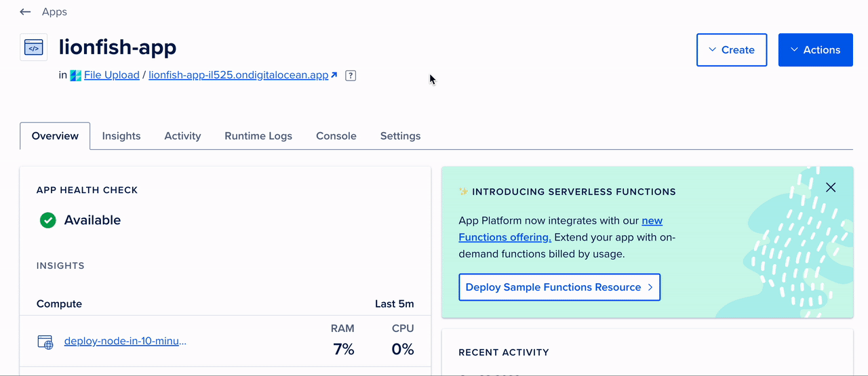Image resolution: width=868 pixels, height=376 pixels.
Task: Go back using the arrow beside Apps
Action: tap(25, 12)
